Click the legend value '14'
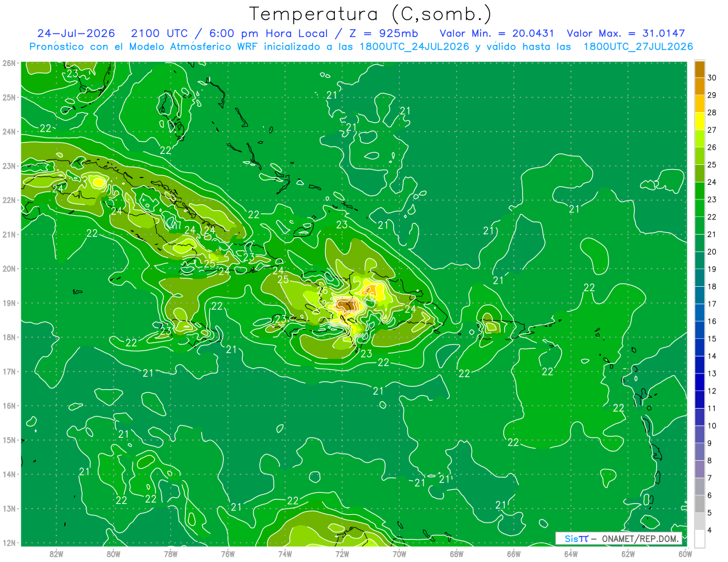 coord(712,356)
